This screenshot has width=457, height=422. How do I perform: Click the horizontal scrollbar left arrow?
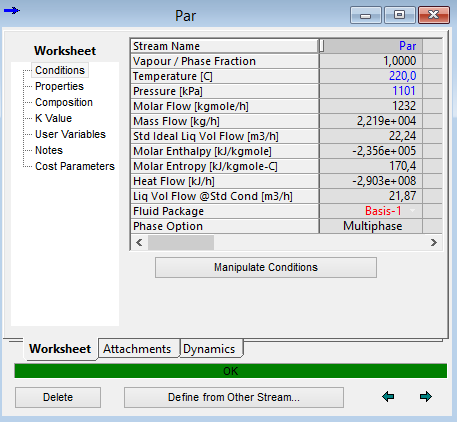pyautogui.click(x=139, y=243)
